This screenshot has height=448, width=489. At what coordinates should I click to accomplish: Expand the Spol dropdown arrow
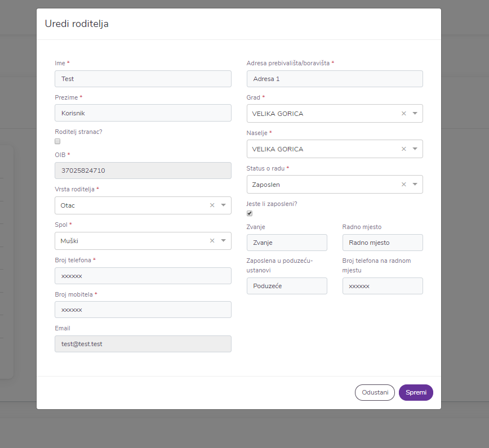(x=223, y=241)
